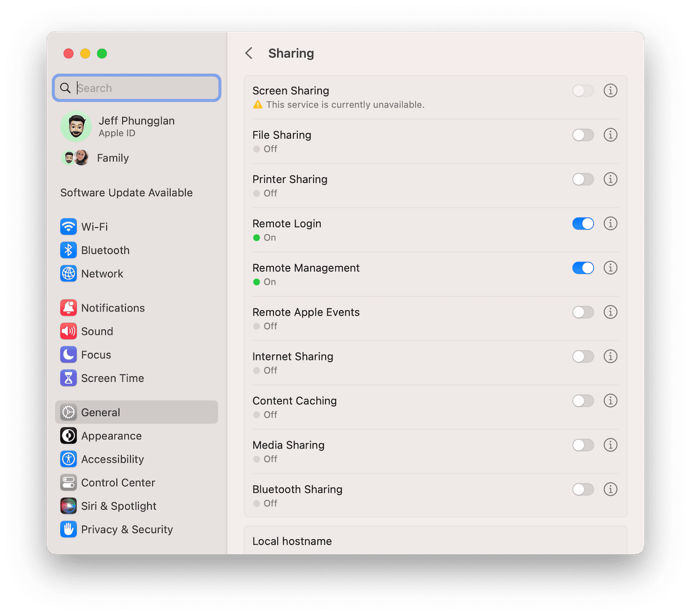Click the Wi-Fi icon in sidebar
The height and width of the screenshot is (616, 691).
pyautogui.click(x=68, y=227)
